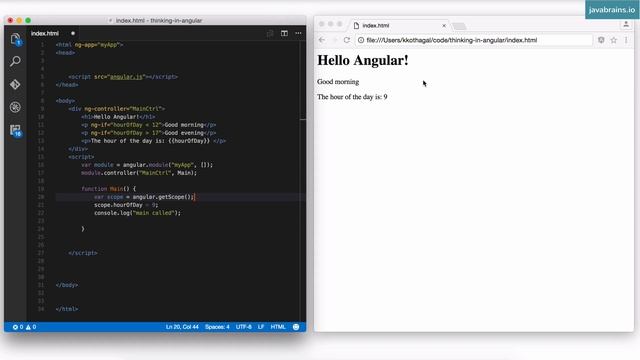Open the editor More Actions ellipsis menu

coord(298,33)
